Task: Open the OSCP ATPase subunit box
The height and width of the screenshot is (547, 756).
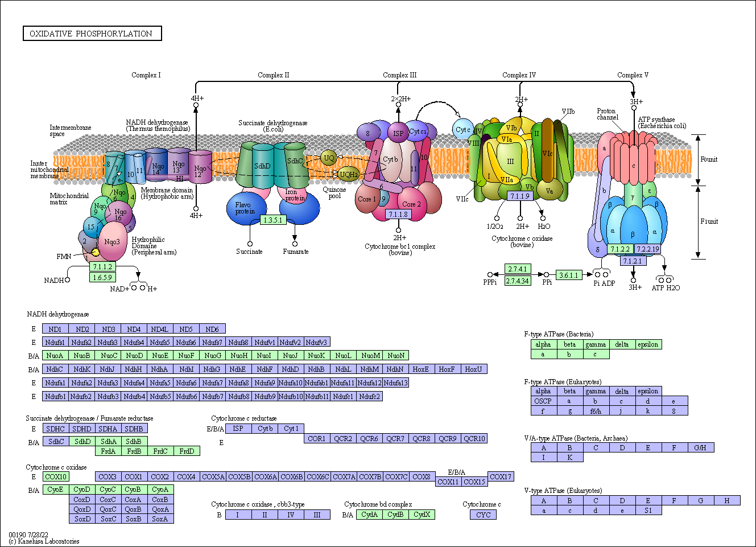Action: 543,401
